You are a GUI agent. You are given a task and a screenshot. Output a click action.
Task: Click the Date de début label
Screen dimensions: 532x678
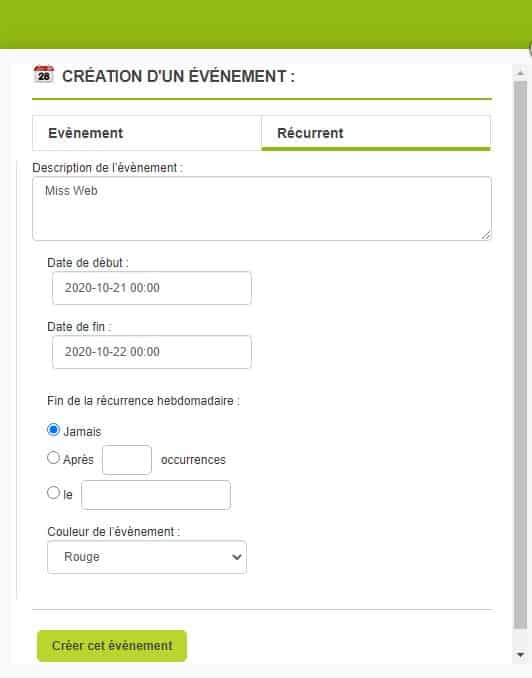pos(88,262)
